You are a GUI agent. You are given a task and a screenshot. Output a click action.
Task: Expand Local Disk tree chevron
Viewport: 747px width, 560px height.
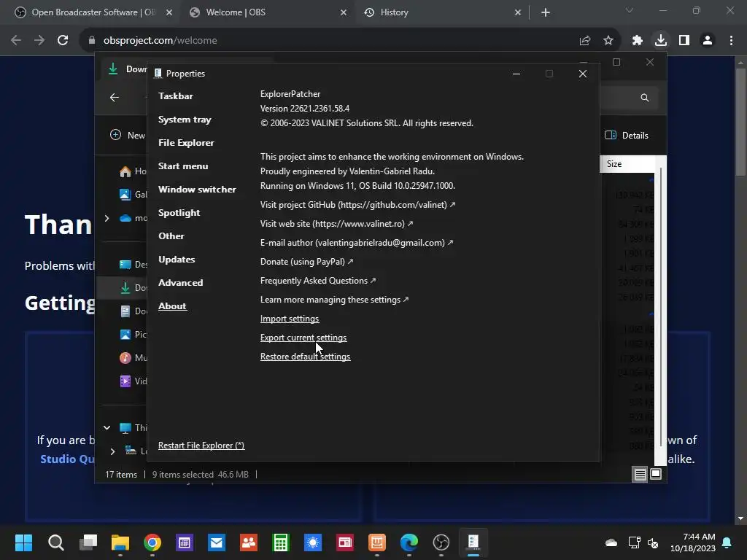(112, 451)
